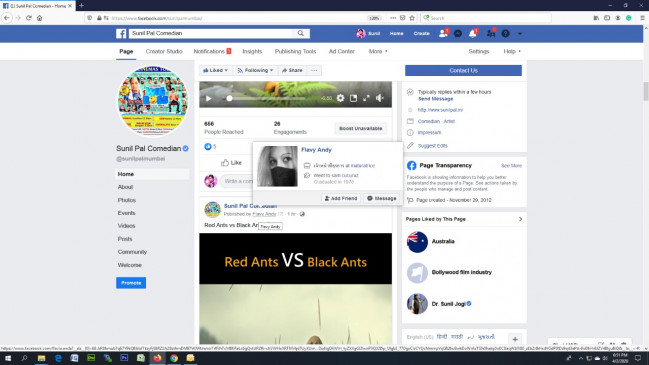
Task: Open the sunilpal website link
Action: [440, 110]
